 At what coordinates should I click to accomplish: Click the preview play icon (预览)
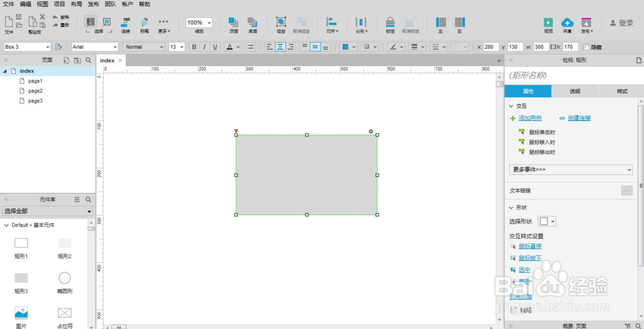click(548, 22)
